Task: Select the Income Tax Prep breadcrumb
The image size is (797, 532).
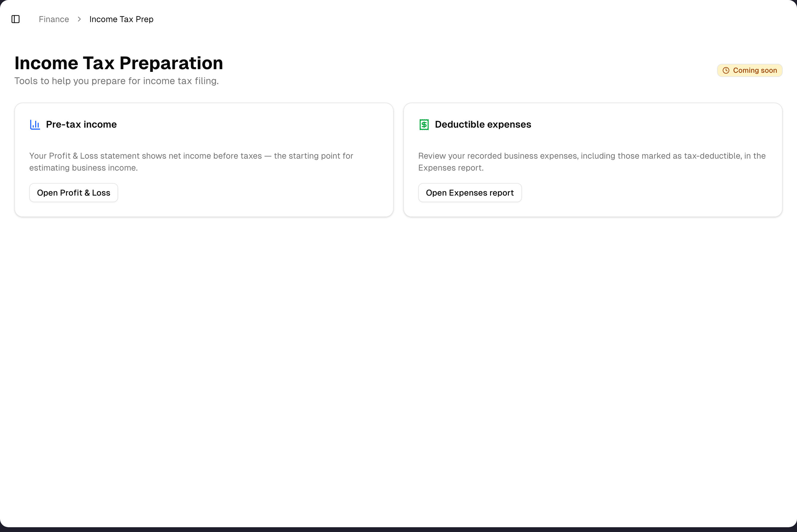Action: pyautogui.click(x=121, y=19)
